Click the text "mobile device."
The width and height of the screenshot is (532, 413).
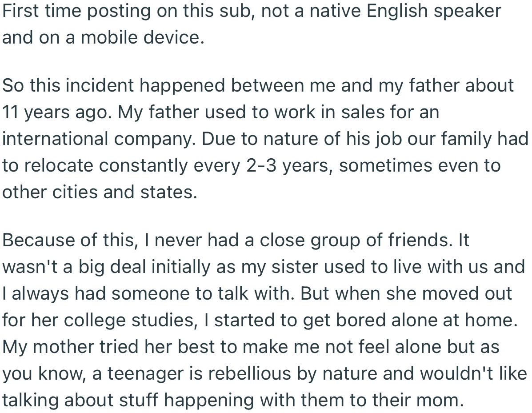tap(142, 37)
